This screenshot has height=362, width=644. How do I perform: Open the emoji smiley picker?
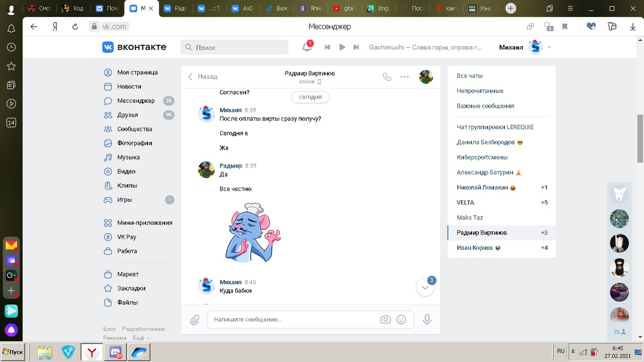pyautogui.click(x=401, y=320)
